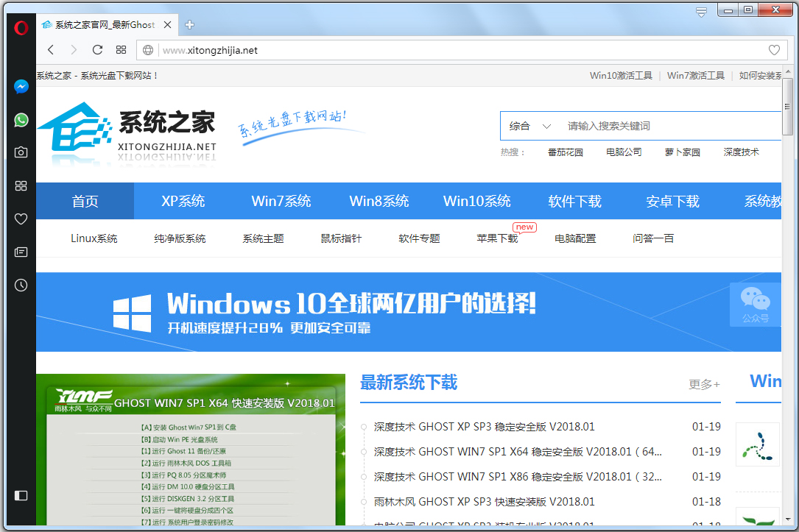Click the scrollbar up arrow
The image size is (799, 532).
click(788, 71)
